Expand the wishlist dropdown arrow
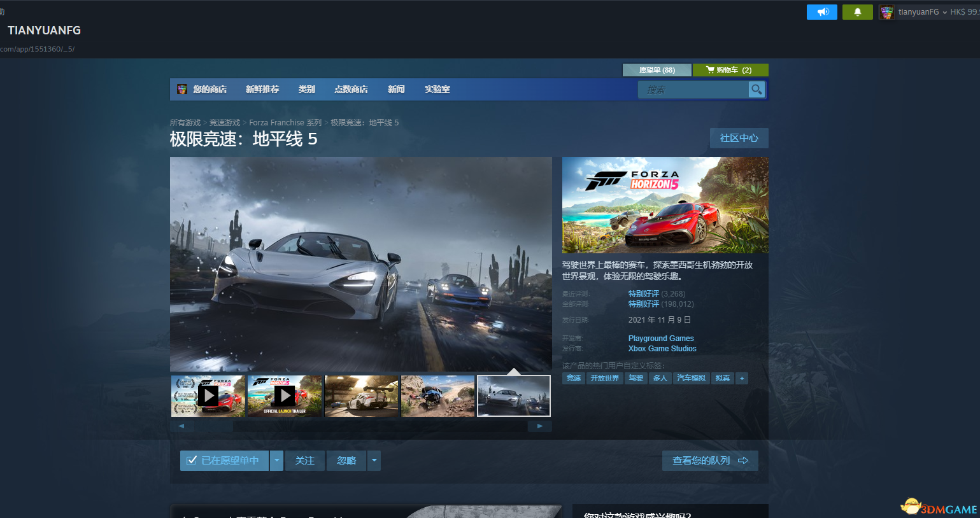 tap(276, 461)
